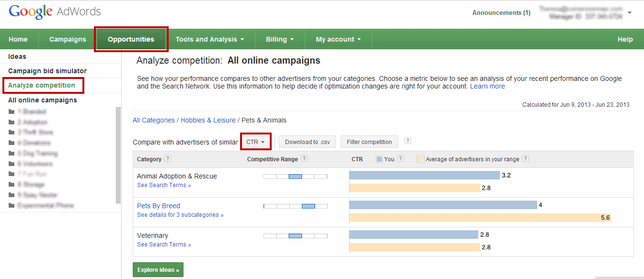644x279 pixels.
Task: Open the account email dropdown arrow
Action: point(630,13)
